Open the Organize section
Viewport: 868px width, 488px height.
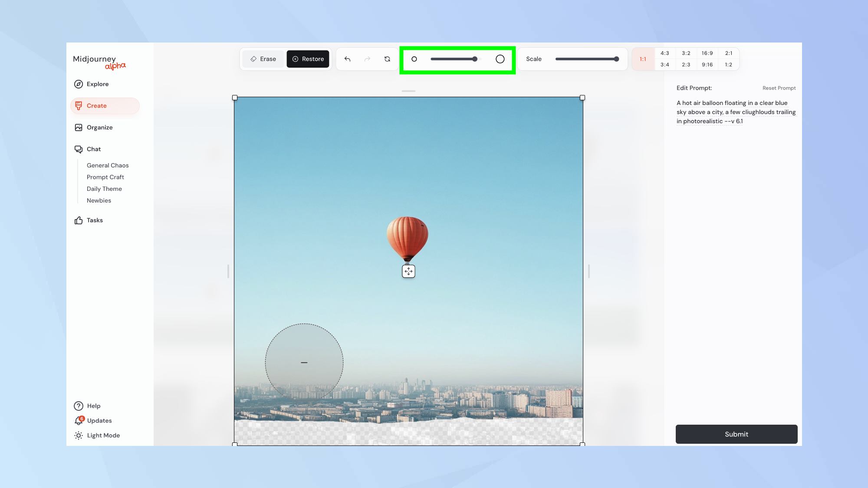tap(99, 127)
